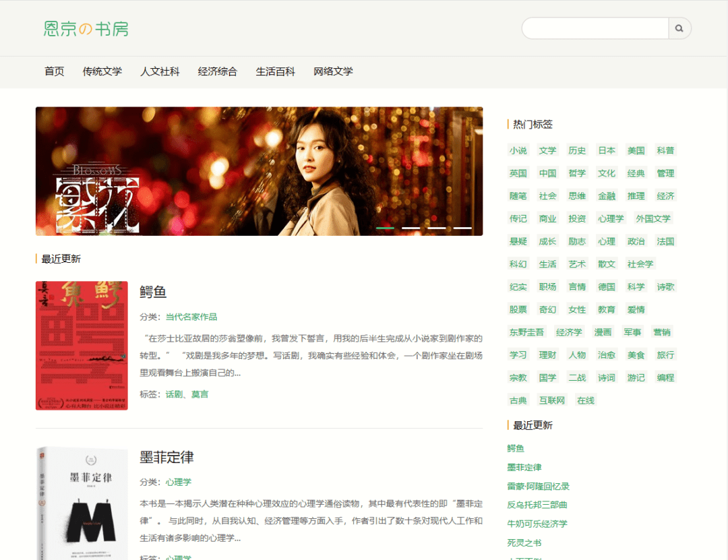728x560 pixels.
Task: Click the 东野圭吾 hot tag
Action: (x=526, y=332)
